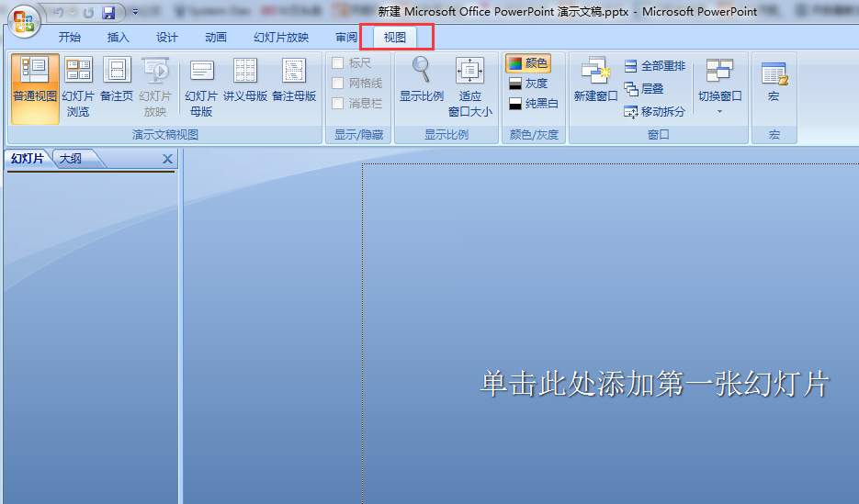
Task: Select 普通视图 normal view
Action: pyautogui.click(x=35, y=89)
